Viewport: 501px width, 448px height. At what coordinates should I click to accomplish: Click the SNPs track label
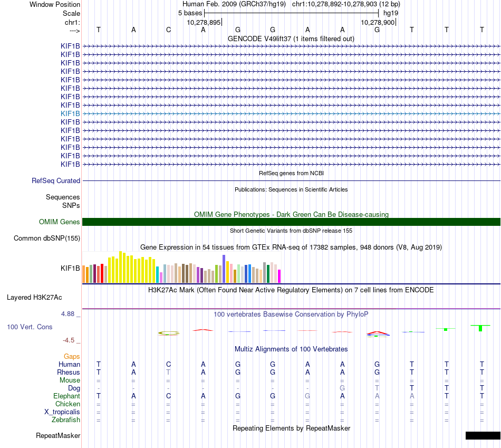point(71,205)
